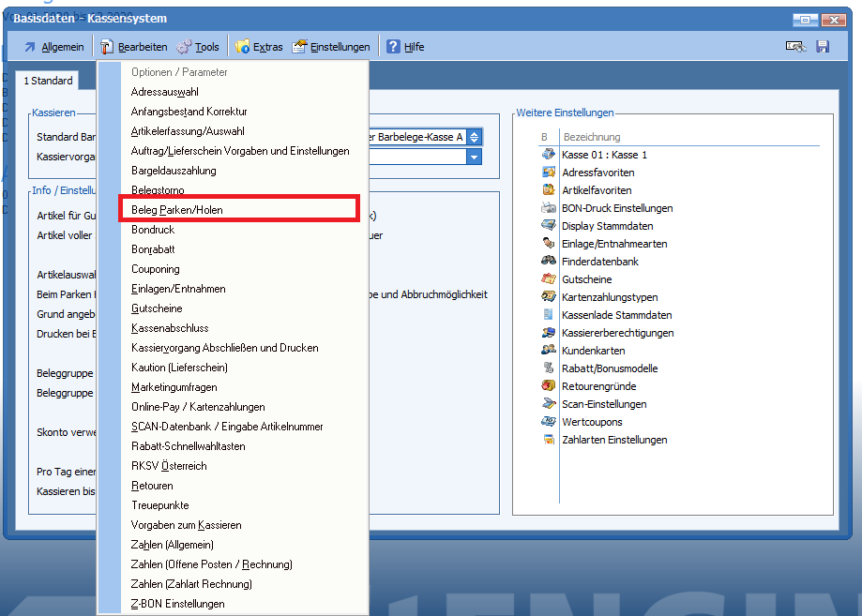
Task: Click the Scan-Einstellungen scanner icon
Action: (x=549, y=404)
